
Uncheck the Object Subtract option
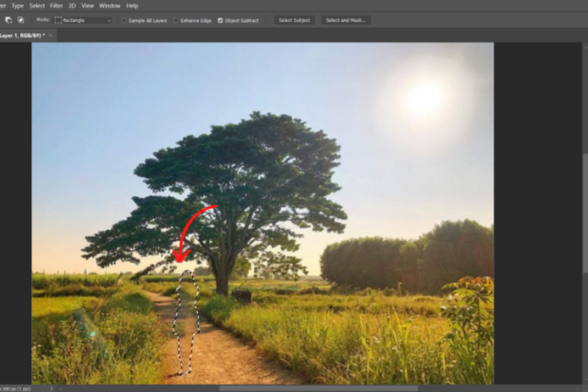pyautogui.click(x=220, y=20)
